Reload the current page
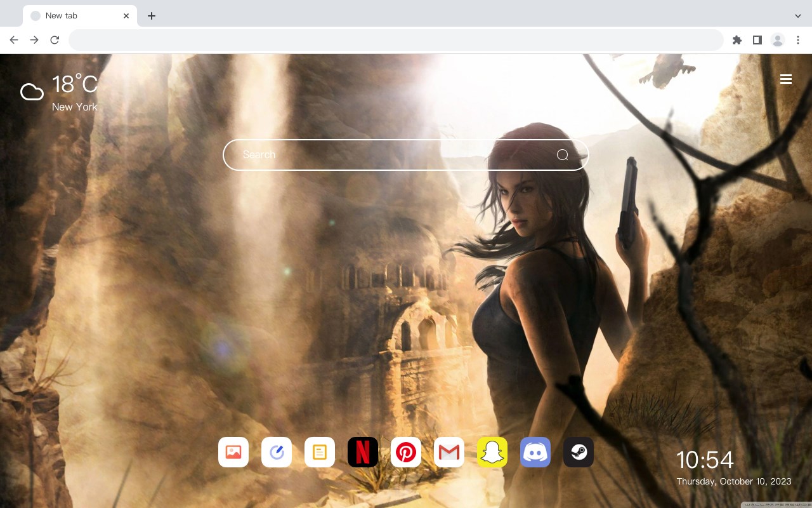Screen dimensions: 812x508 pyautogui.click(x=55, y=40)
